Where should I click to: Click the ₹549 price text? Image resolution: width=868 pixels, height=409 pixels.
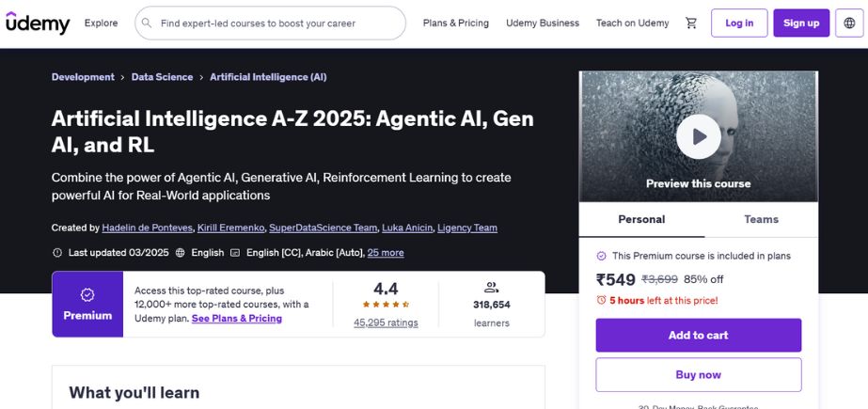click(x=616, y=279)
